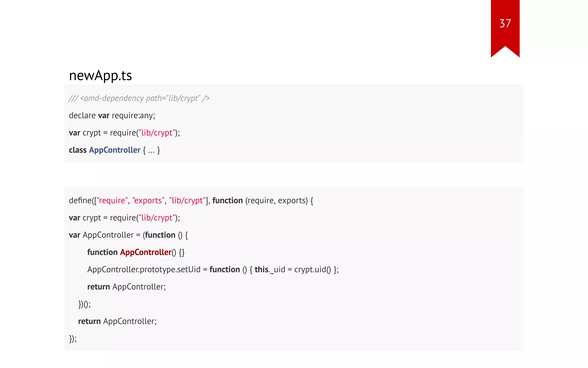Select the blue AppController class name
Screen dimensions: 588x368
(115, 150)
